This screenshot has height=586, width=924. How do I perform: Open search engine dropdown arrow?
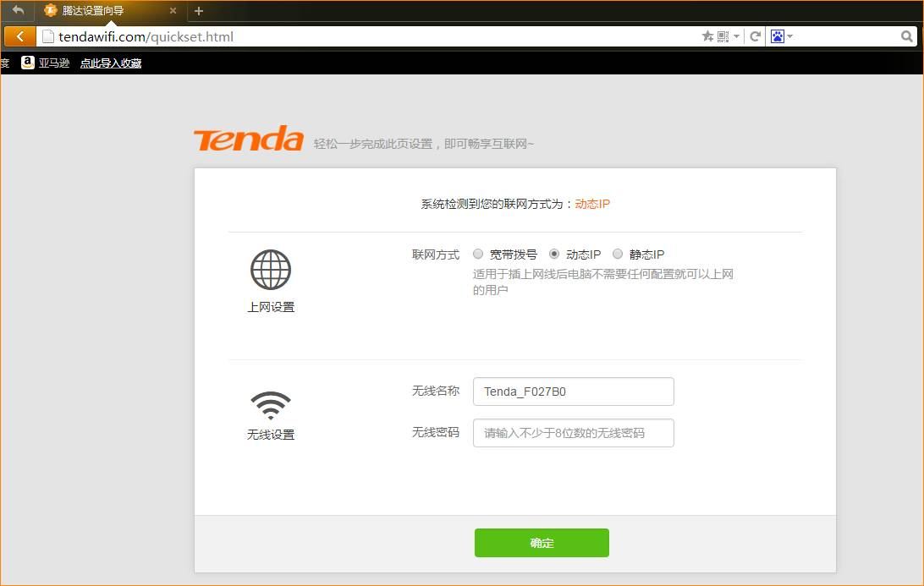(790, 36)
